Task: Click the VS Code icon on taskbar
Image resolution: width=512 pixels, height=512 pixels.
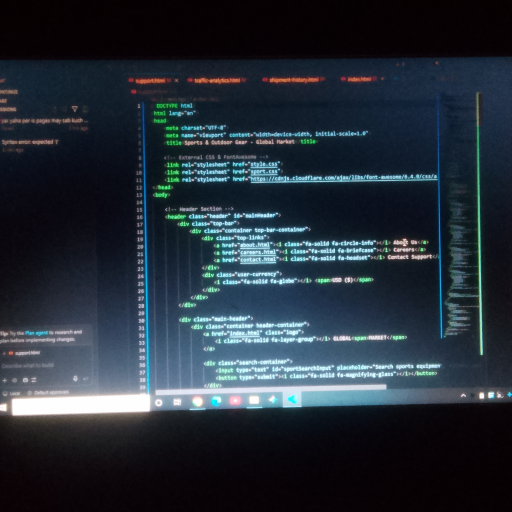Action: pos(292,399)
